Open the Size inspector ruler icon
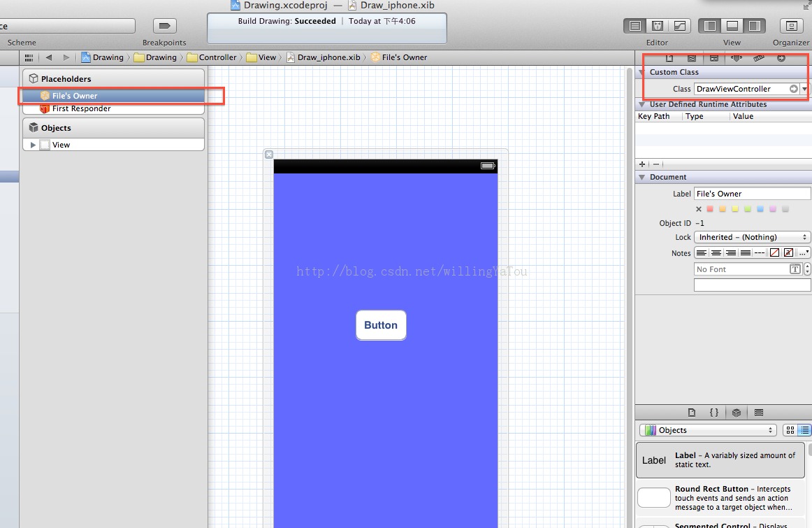The width and height of the screenshot is (812, 528). 759,58
